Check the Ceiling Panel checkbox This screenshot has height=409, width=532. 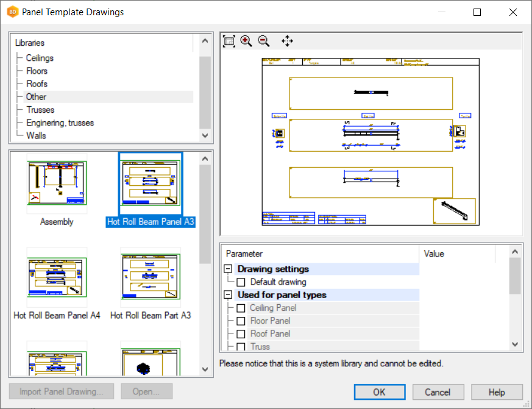click(241, 308)
